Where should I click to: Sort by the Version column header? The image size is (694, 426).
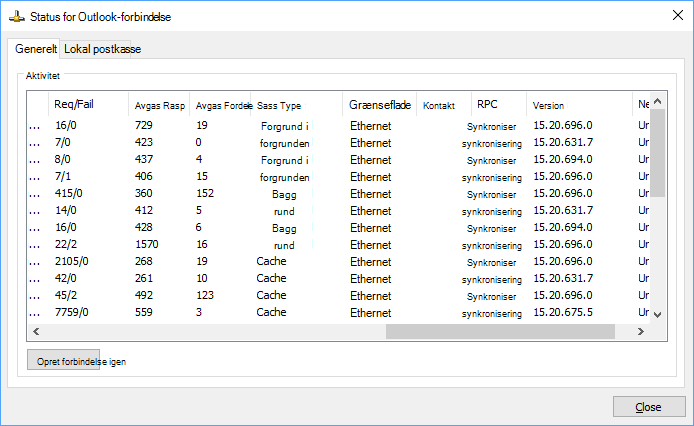pos(579,105)
